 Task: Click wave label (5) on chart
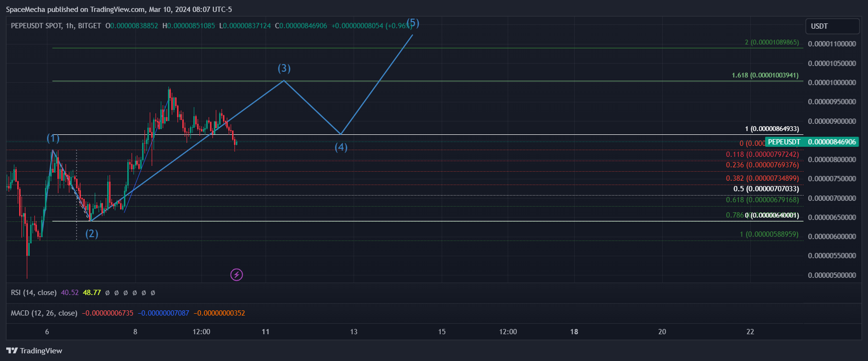(412, 23)
